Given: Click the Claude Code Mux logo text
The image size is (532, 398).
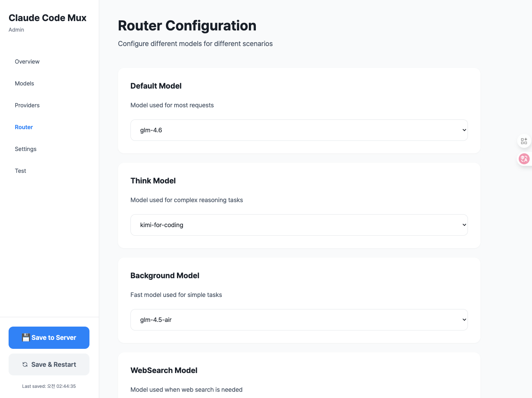Looking at the screenshot, I should coord(47,18).
